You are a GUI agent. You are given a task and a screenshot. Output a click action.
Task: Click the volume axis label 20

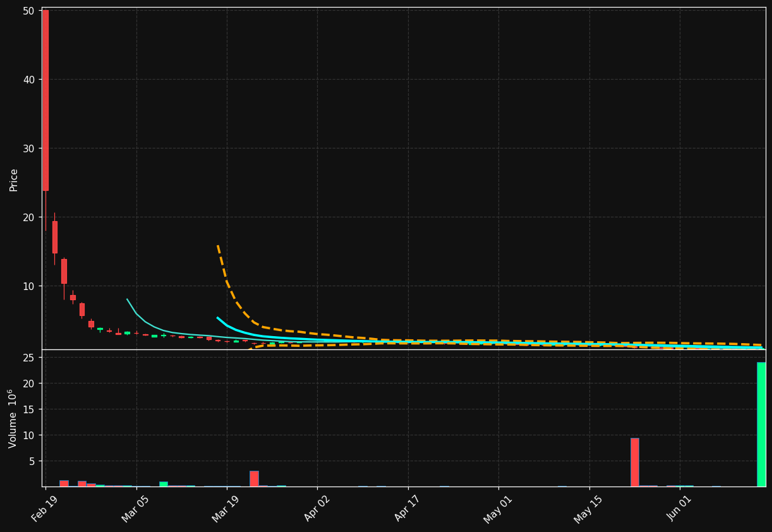pyautogui.click(x=30, y=384)
